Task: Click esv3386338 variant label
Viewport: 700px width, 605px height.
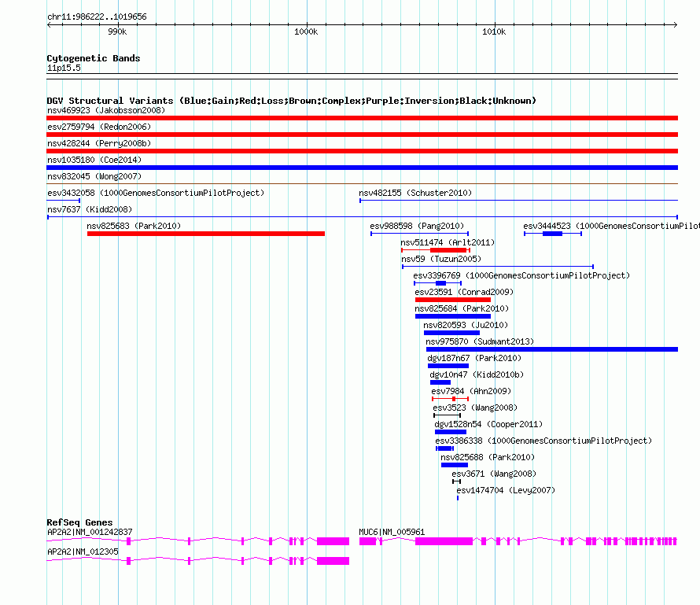Action: click(543, 441)
